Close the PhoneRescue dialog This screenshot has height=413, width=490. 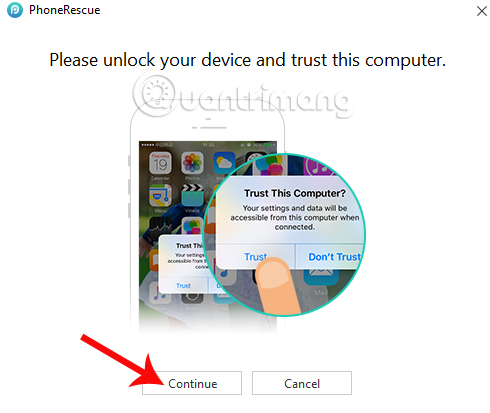point(481,11)
